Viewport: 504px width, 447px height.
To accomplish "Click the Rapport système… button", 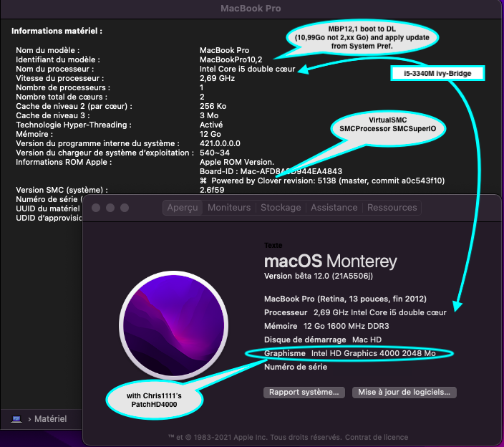I will point(304,393).
